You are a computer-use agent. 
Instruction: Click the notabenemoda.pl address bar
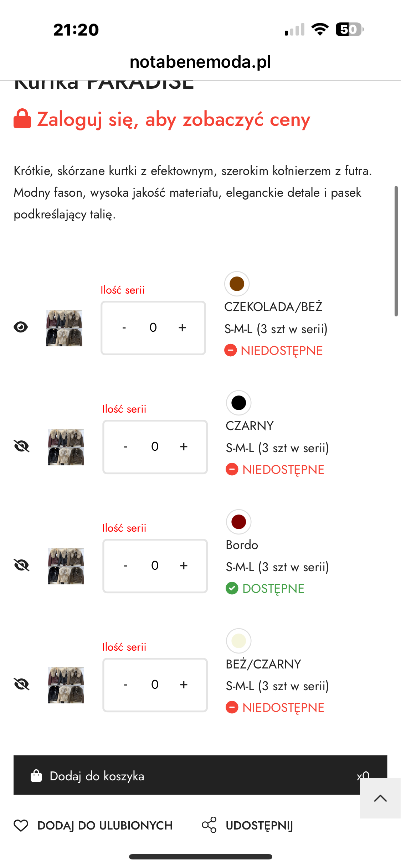[200, 62]
